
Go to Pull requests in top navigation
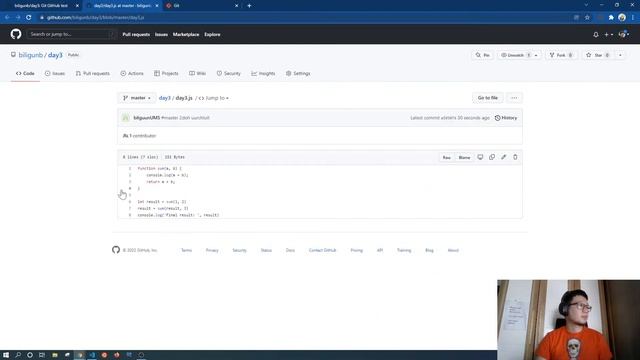click(136, 35)
